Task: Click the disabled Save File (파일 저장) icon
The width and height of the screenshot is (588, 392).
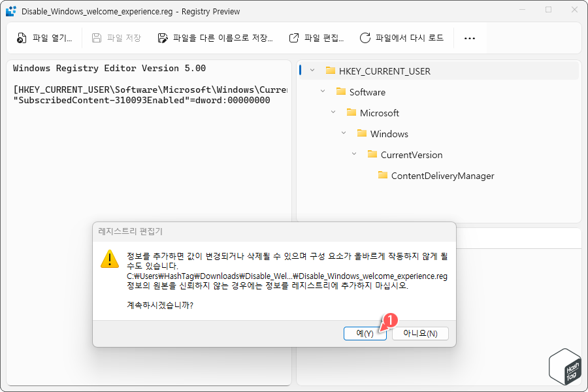Action: tap(97, 38)
